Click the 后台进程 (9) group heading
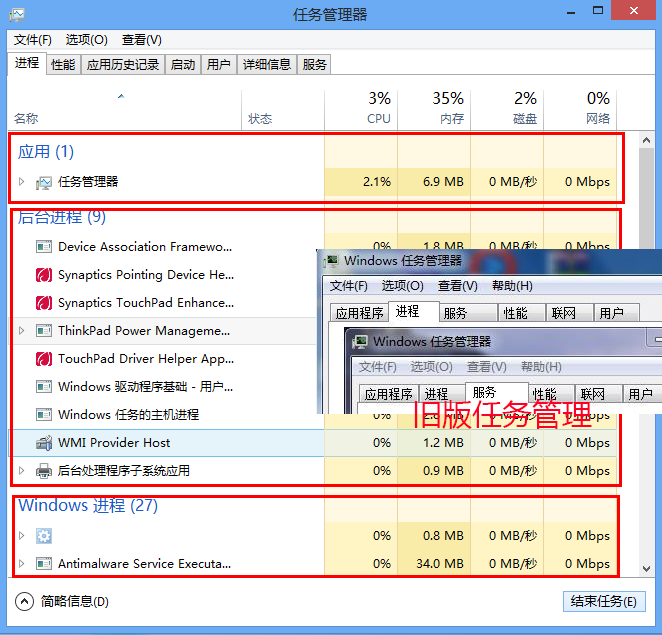The height and width of the screenshot is (635, 662). (x=62, y=217)
